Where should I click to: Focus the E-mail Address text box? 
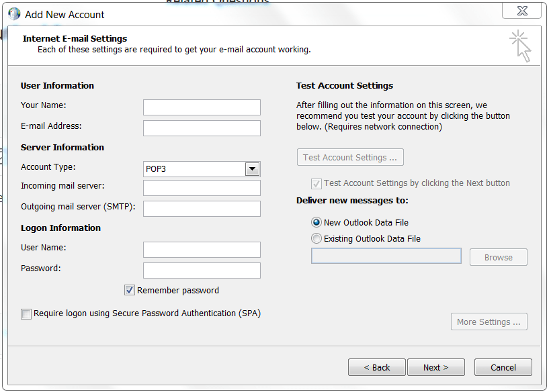click(x=202, y=128)
